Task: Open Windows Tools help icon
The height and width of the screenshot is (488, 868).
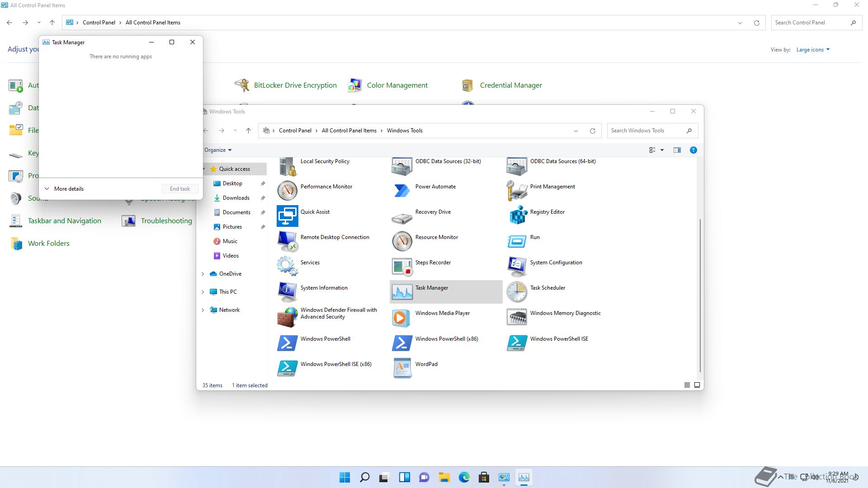Action: coord(693,150)
